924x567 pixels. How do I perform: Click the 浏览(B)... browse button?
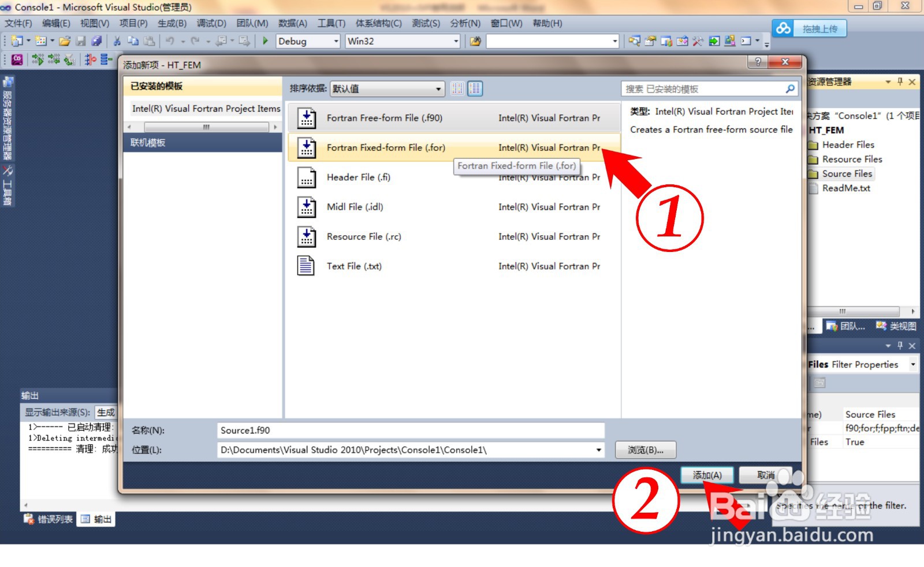tap(646, 450)
